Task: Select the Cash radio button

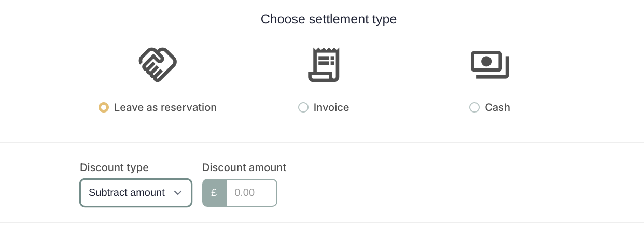Action: tap(474, 107)
